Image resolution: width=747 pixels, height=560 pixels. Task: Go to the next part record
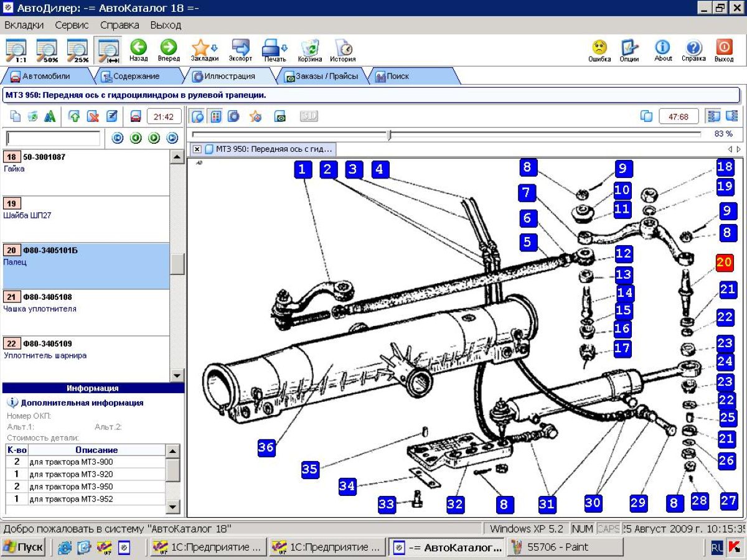point(154,138)
